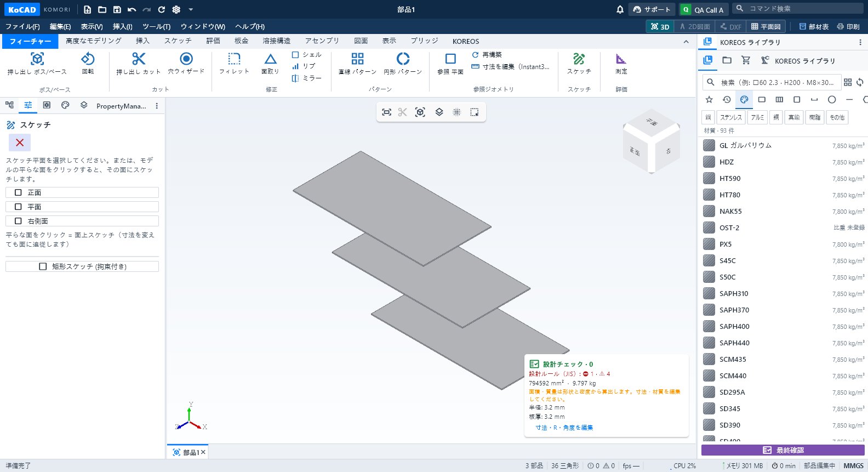Select the 回転 revolve tool
Screen dimensions: 868x472
pyautogui.click(x=88, y=64)
